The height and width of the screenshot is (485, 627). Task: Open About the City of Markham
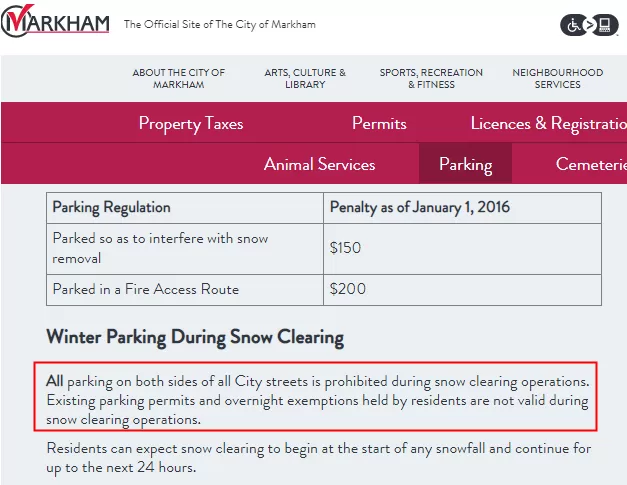pos(178,78)
